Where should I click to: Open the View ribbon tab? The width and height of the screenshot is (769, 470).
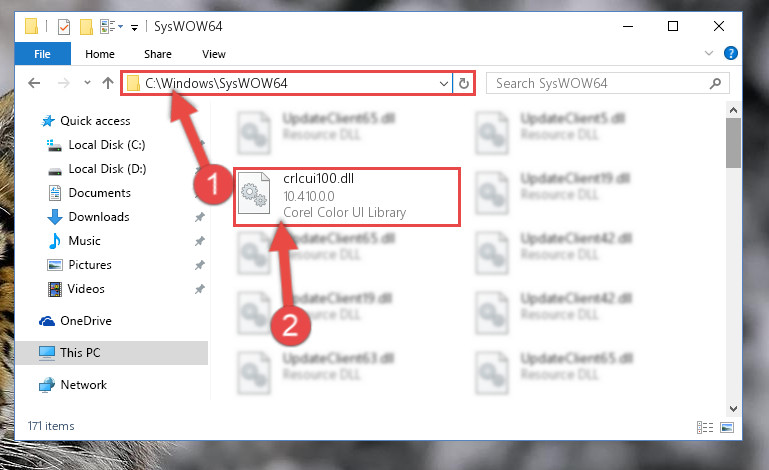214,54
